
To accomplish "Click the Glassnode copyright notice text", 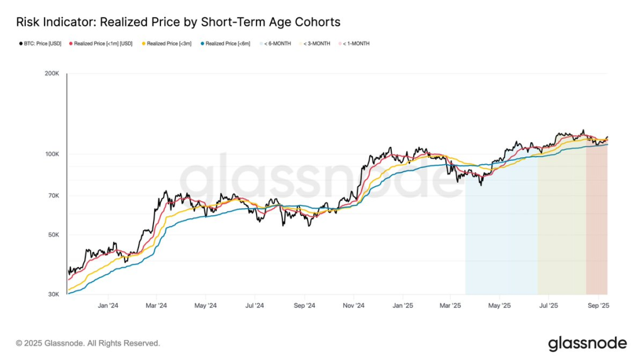I will coord(88,343).
